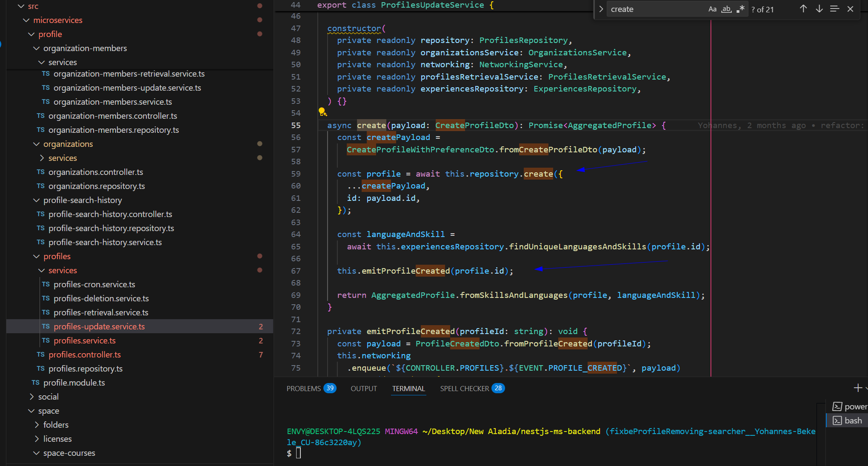
Task: Collapse the src folder
Action: tap(21, 6)
